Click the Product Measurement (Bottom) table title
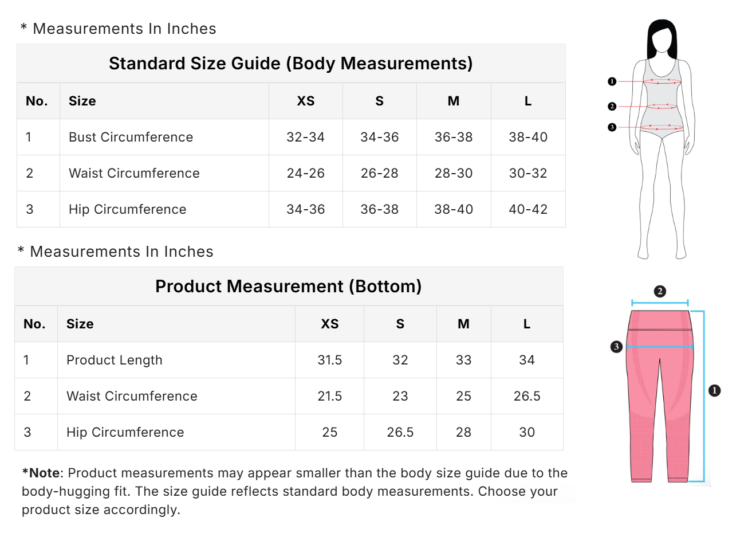756x541 pixels. (288, 286)
